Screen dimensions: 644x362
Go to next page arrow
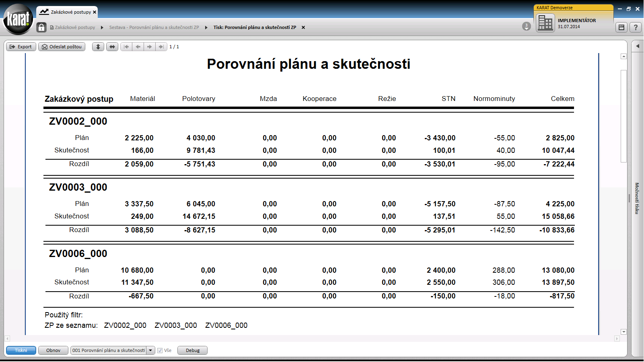tap(150, 47)
